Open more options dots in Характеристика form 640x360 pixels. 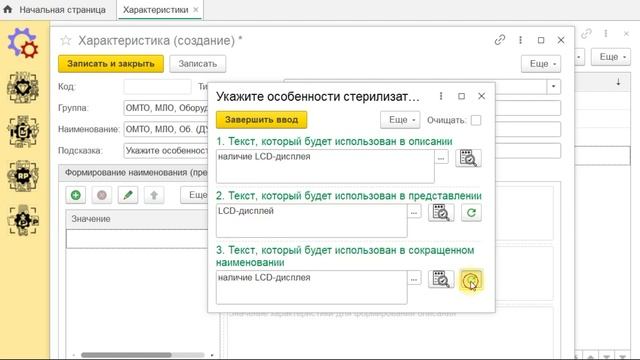pyautogui.click(x=520, y=40)
